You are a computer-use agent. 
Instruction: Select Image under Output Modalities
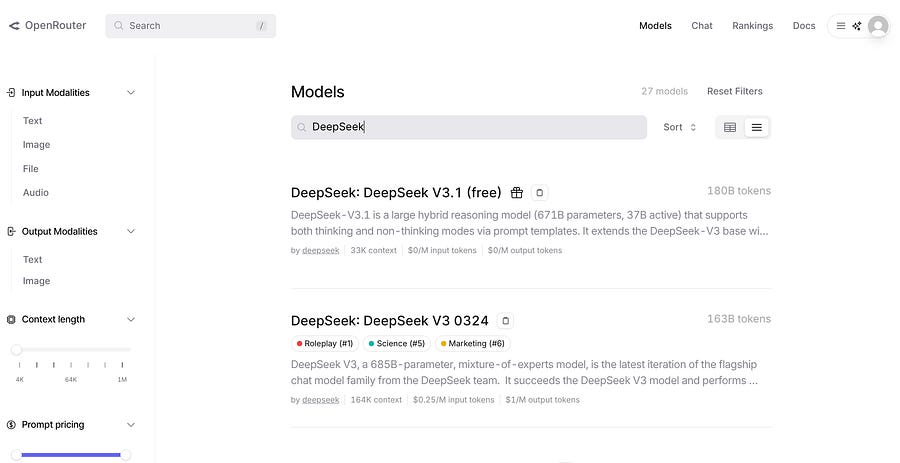[x=36, y=281]
